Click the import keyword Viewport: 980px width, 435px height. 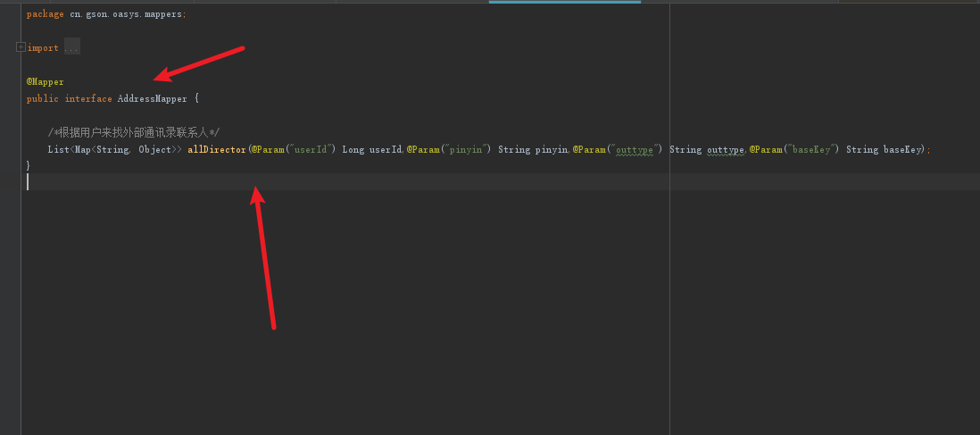[x=43, y=47]
